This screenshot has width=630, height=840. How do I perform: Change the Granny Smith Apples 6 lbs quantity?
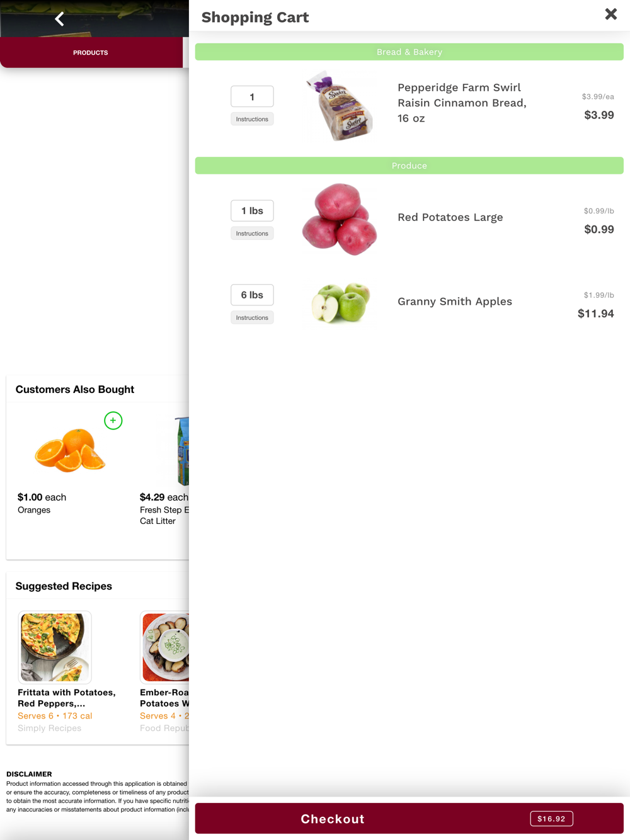(252, 295)
